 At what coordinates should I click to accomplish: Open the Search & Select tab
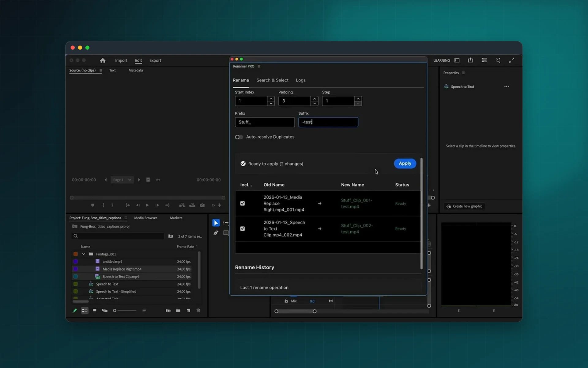click(272, 80)
